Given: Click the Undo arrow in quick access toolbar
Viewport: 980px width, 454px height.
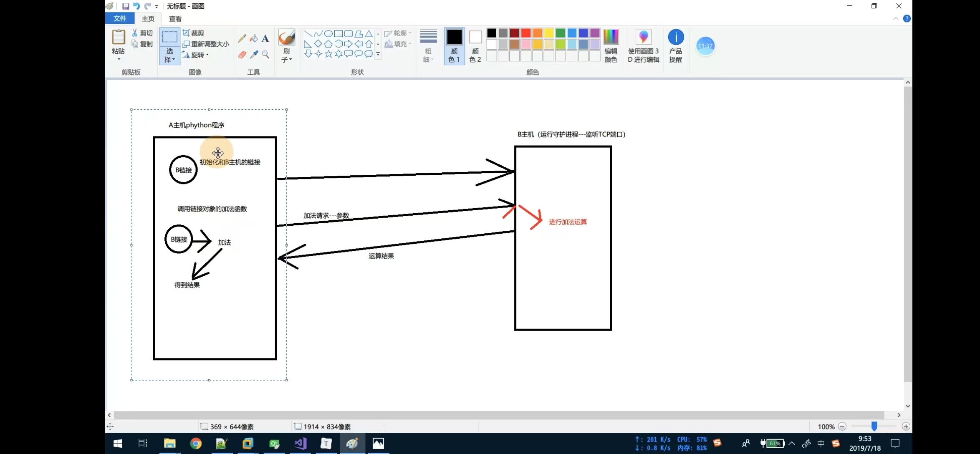Looking at the screenshot, I should 136,6.
